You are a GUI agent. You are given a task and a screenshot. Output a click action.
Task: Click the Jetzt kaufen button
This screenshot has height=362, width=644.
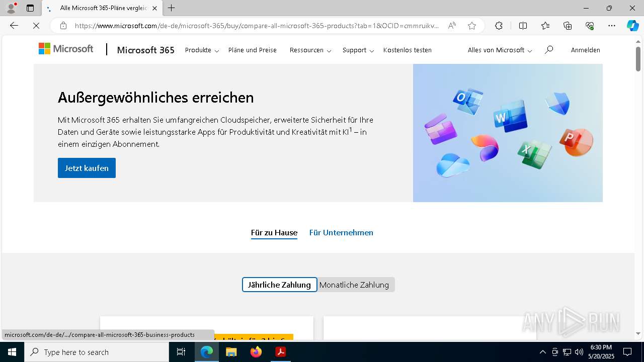click(87, 168)
